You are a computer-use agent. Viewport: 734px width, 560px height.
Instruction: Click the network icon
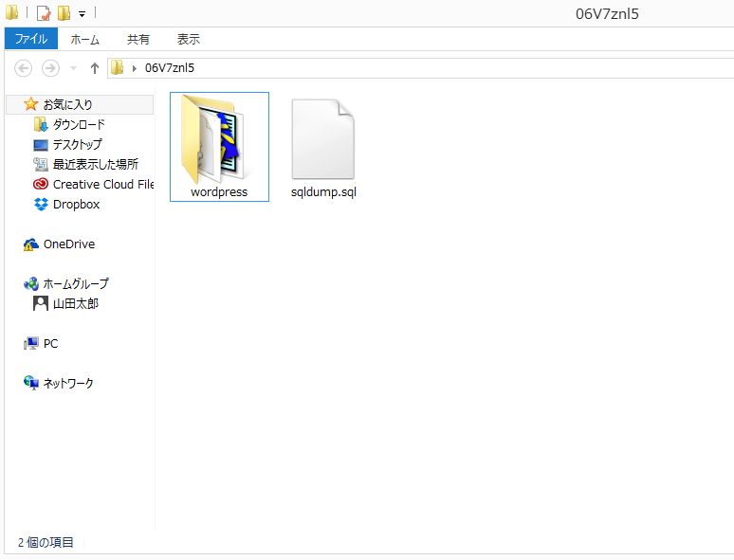31,383
